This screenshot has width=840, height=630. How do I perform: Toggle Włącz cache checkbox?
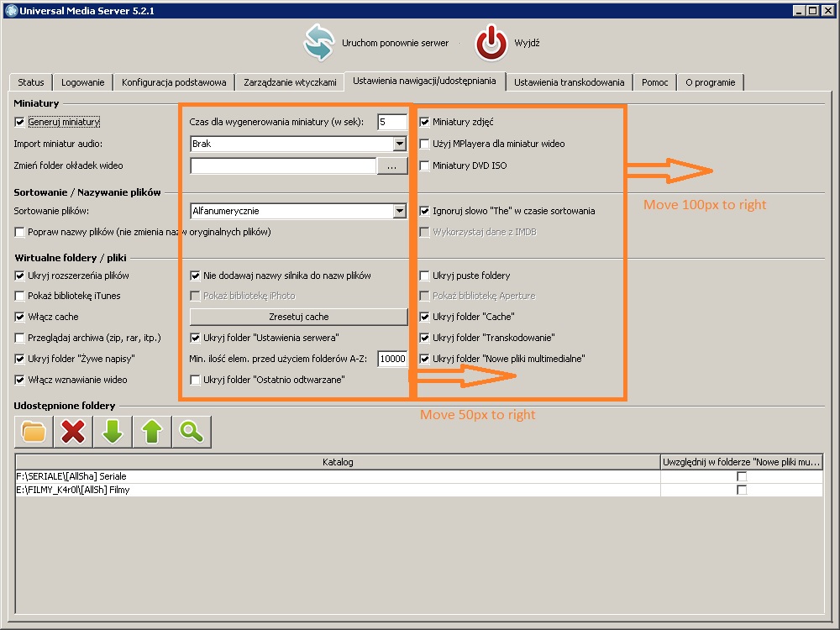tap(20, 318)
